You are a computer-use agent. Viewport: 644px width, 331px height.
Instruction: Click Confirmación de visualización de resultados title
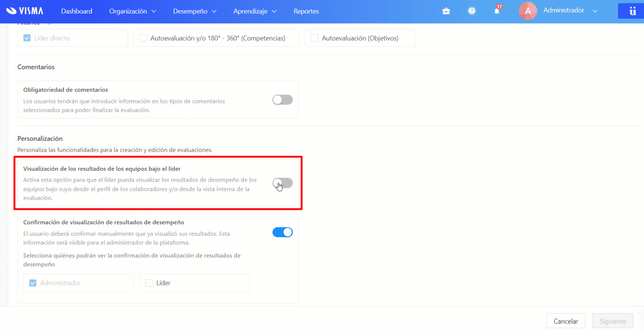pyautogui.click(x=104, y=222)
